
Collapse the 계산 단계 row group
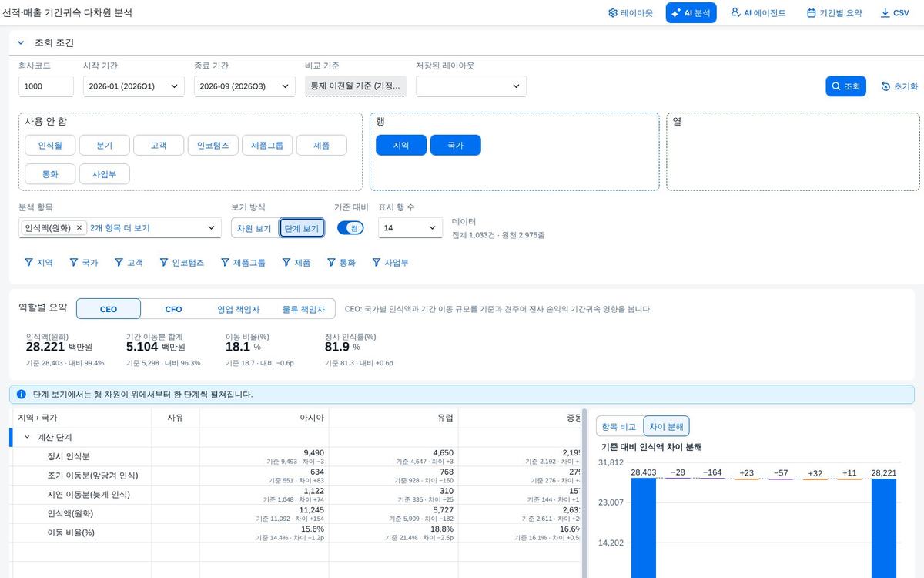28,437
